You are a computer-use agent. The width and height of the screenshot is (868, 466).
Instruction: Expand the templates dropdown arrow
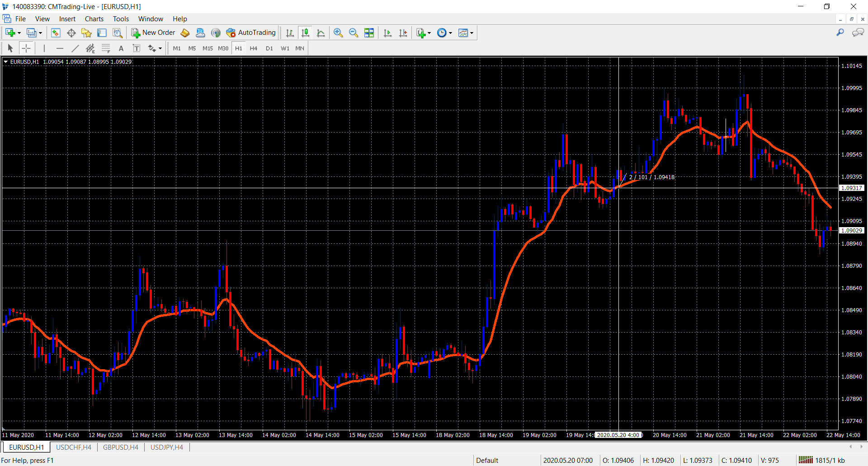(x=472, y=33)
